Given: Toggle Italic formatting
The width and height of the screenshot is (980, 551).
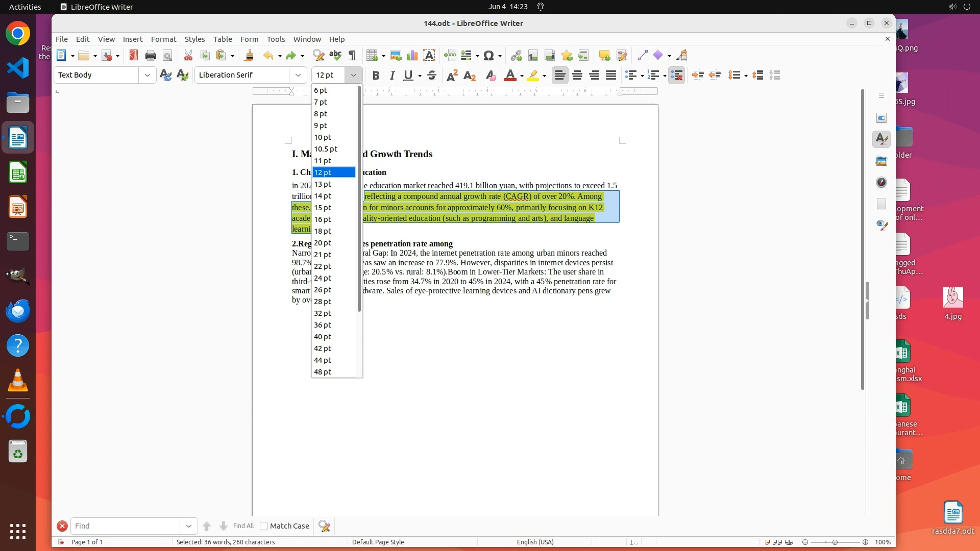Looking at the screenshot, I should [x=392, y=76].
